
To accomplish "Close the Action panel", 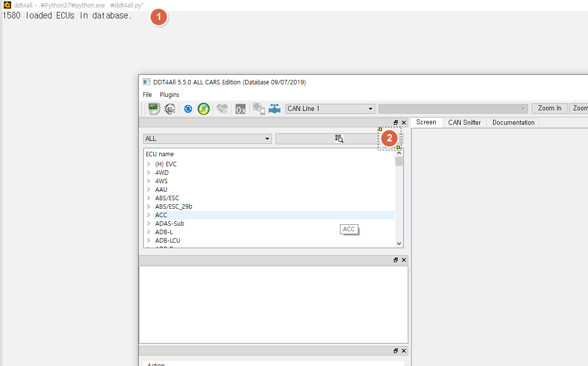I will click(x=404, y=351).
